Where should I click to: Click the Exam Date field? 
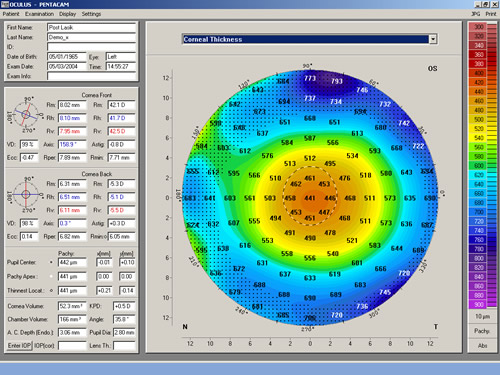pyautogui.click(x=66, y=66)
